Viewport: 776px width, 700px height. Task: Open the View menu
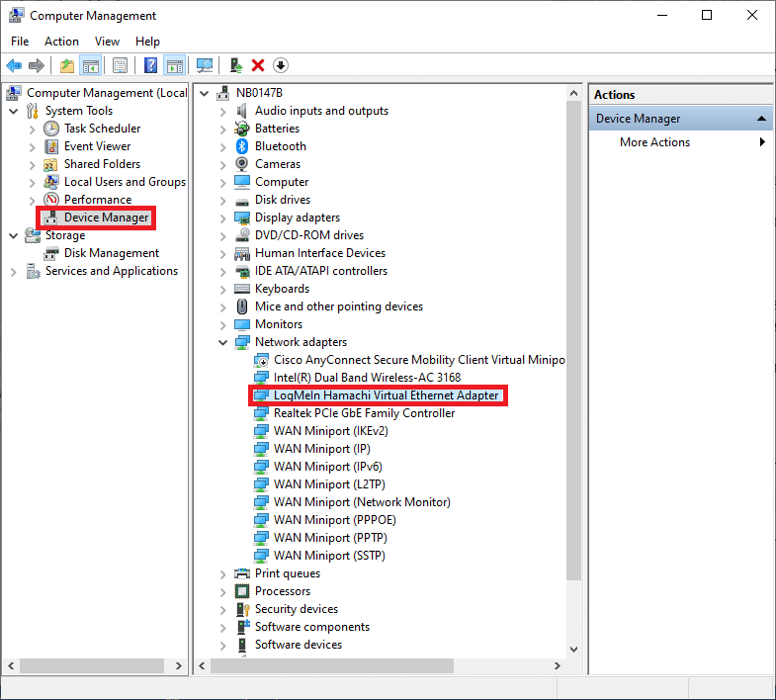click(x=107, y=42)
